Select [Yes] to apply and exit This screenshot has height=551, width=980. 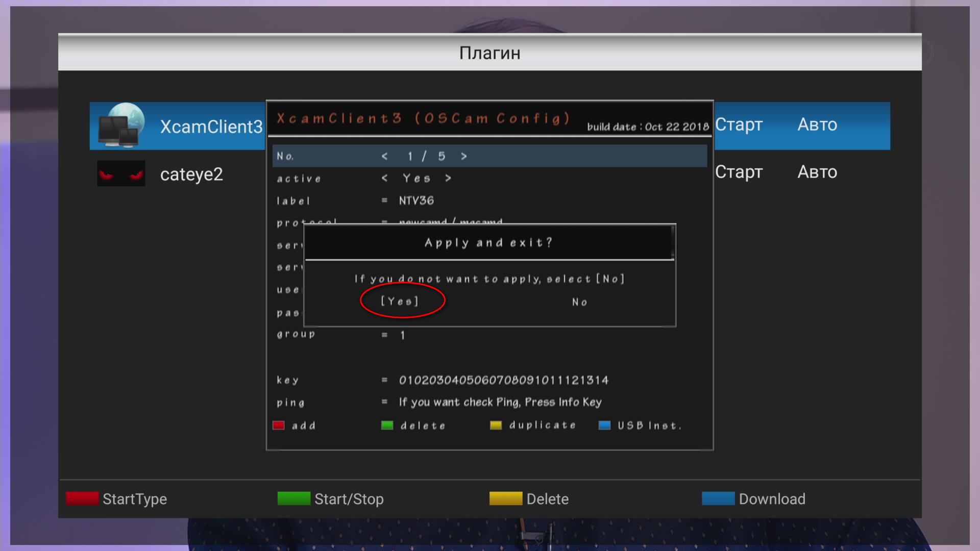pyautogui.click(x=400, y=302)
